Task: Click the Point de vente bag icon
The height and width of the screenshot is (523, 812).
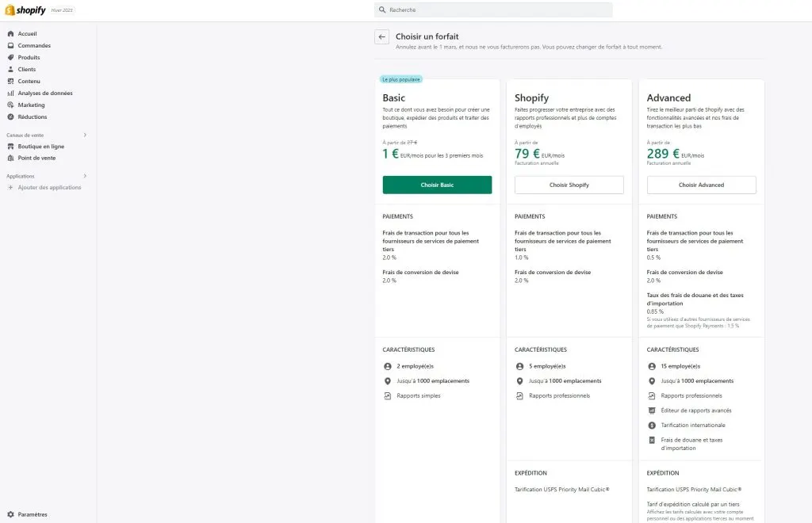Action: click(x=10, y=158)
